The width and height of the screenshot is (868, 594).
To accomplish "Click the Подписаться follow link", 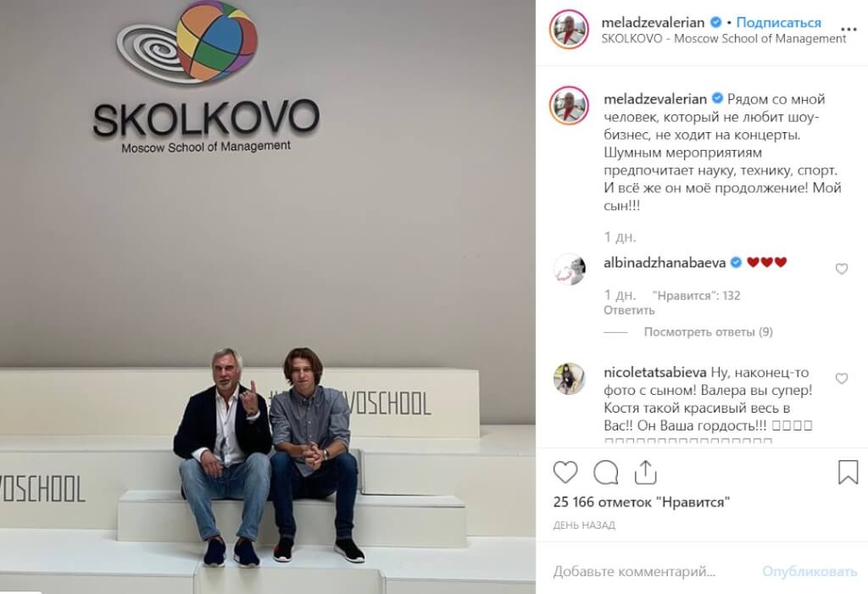I will tap(778, 23).
